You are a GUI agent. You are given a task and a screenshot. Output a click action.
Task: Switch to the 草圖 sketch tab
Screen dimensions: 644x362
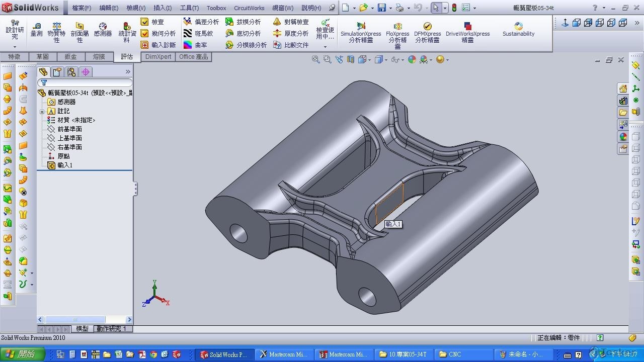point(42,57)
